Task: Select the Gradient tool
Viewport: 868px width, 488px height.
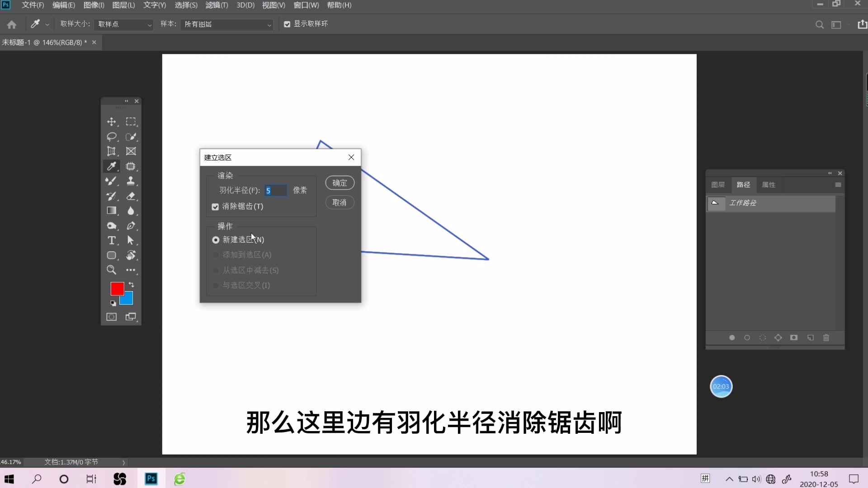Action: pyautogui.click(x=111, y=211)
